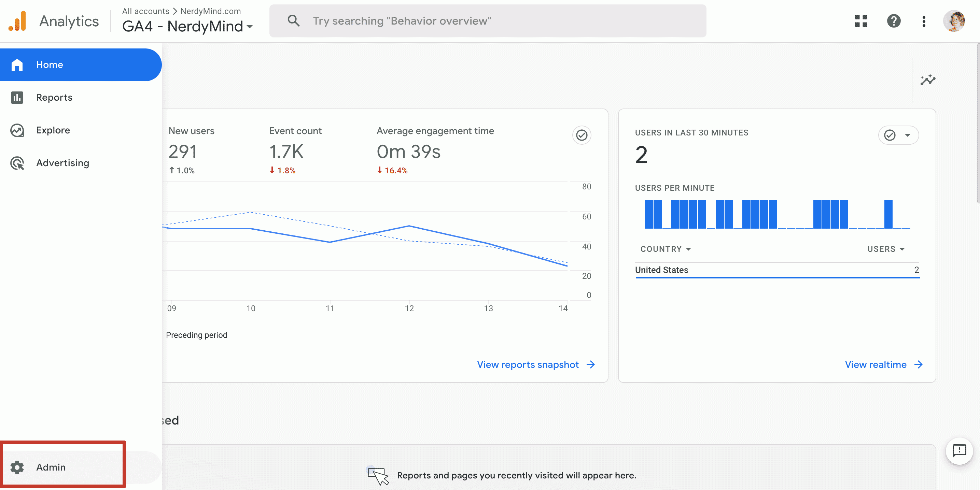
Task: Click the Advertising target icon
Action: [17, 163]
